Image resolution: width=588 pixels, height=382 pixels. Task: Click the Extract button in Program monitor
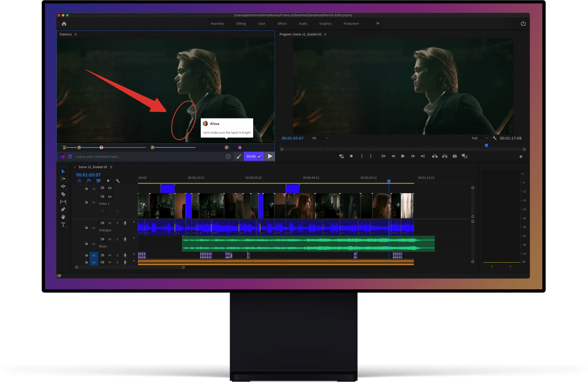coord(445,156)
